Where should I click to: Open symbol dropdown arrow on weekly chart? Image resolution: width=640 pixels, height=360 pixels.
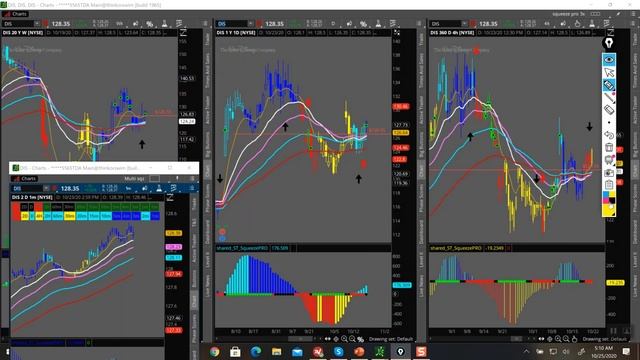(37, 24)
